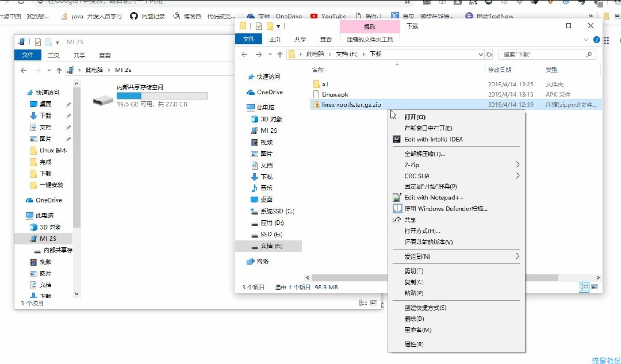The height and width of the screenshot is (364, 621).
Task: Click Properties icon in Downloads title bar
Action: pos(259,26)
